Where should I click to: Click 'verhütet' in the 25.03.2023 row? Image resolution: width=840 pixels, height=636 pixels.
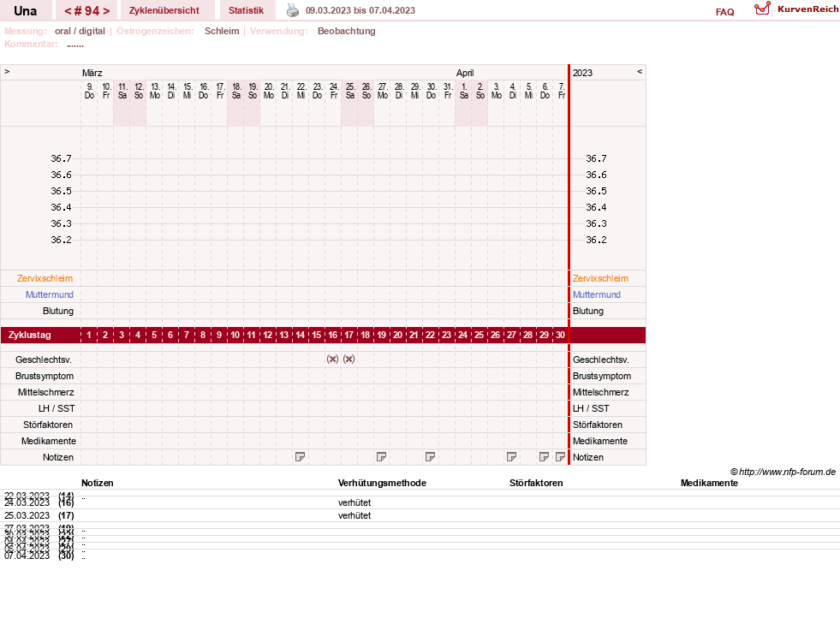354,515
